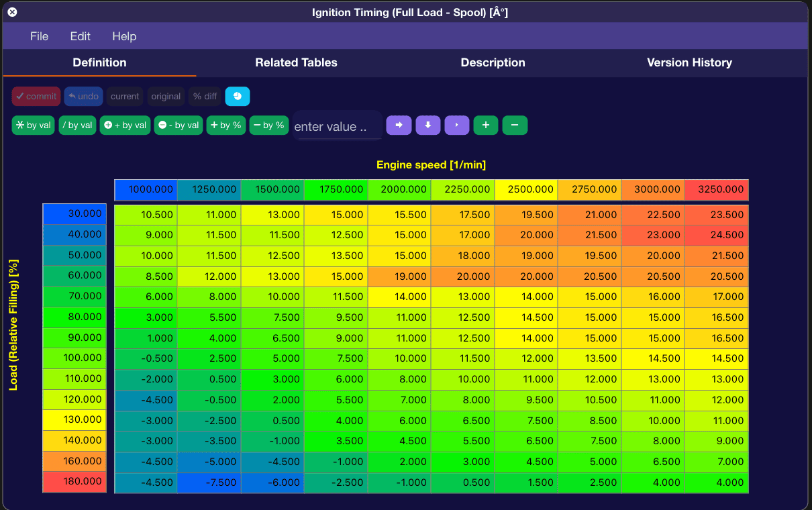The width and height of the screenshot is (812, 510).
Task: Focus the enter value input field
Action: point(338,126)
